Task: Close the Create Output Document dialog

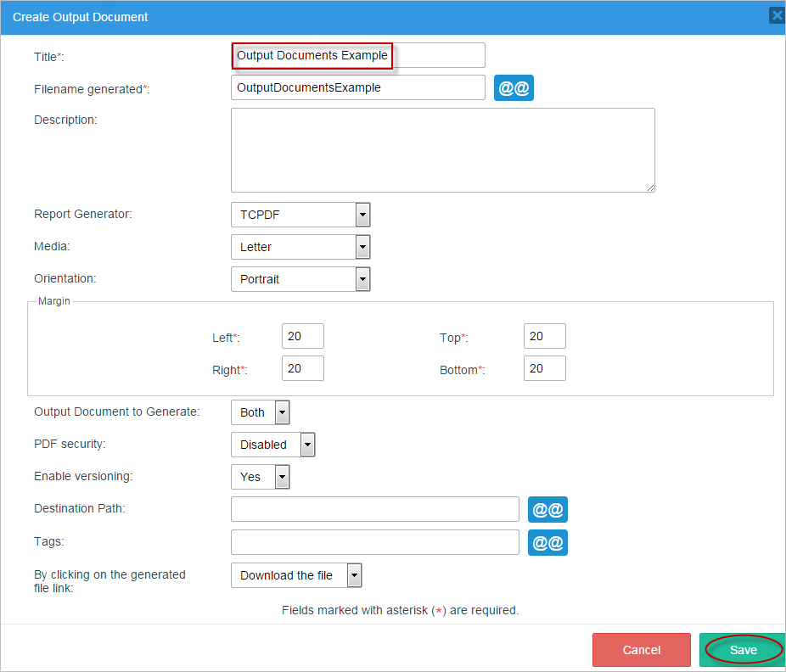Action: click(776, 15)
